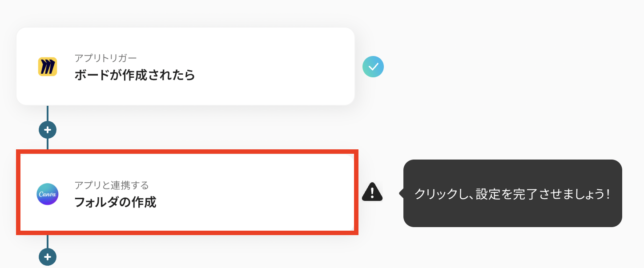Viewport: 644px width, 268px height.
Task: Click the アプリと連携する label
Action: tap(111, 185)
